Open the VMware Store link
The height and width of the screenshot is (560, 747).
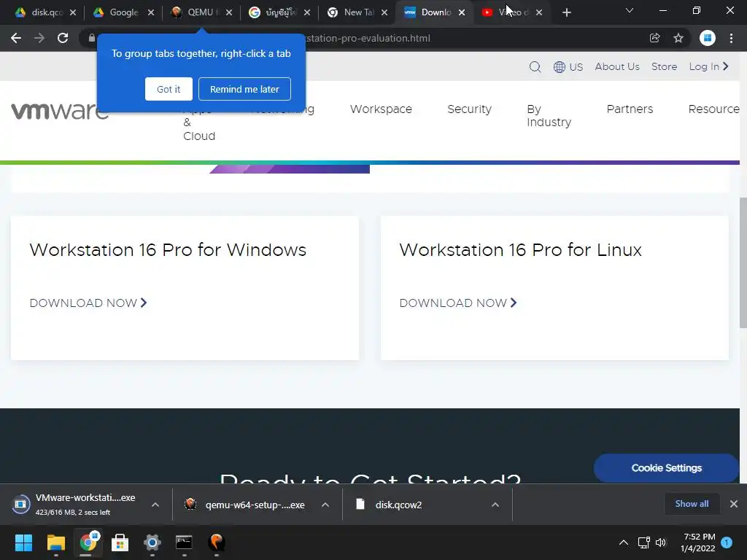pos(664,66)
